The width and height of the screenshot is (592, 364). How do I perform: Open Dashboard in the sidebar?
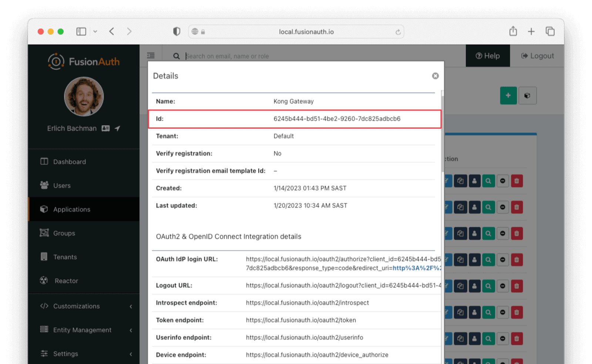pos(84,161)
